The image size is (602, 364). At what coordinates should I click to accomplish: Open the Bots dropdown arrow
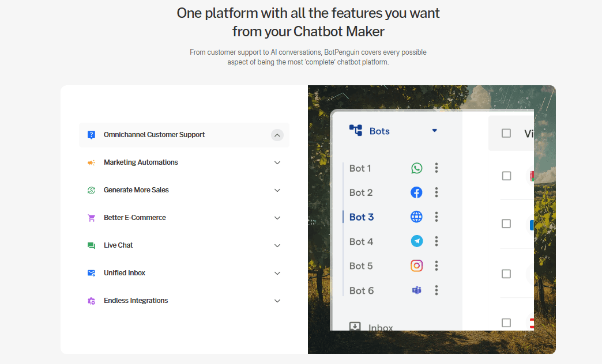point(435,131)
